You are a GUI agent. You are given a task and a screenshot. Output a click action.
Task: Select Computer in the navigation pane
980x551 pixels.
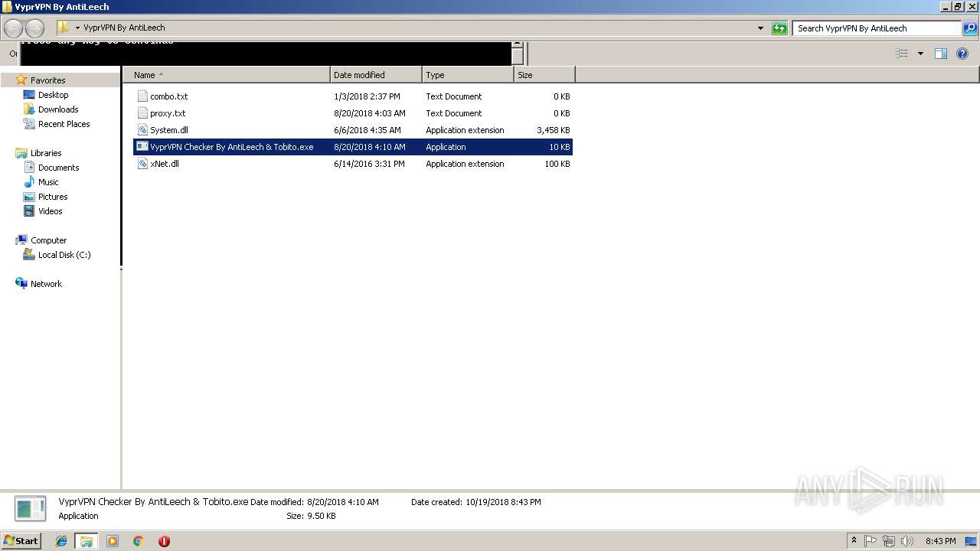coord(48,240)
